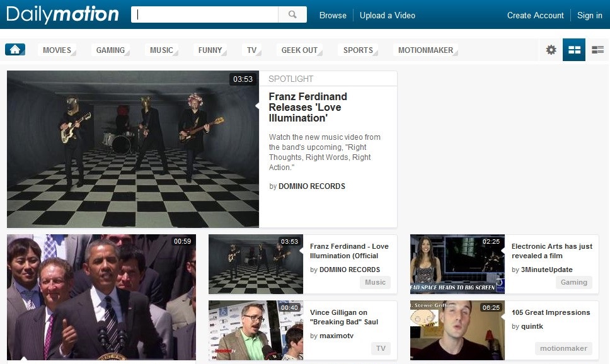Open the Browse link
Screen dimensions: 610x364
(x=333, y=15)
